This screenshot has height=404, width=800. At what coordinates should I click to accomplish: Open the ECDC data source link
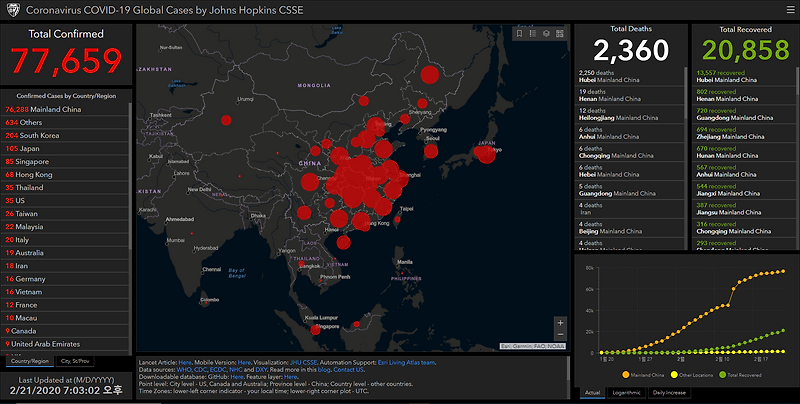pyautogui.click(x=218, y=370)
